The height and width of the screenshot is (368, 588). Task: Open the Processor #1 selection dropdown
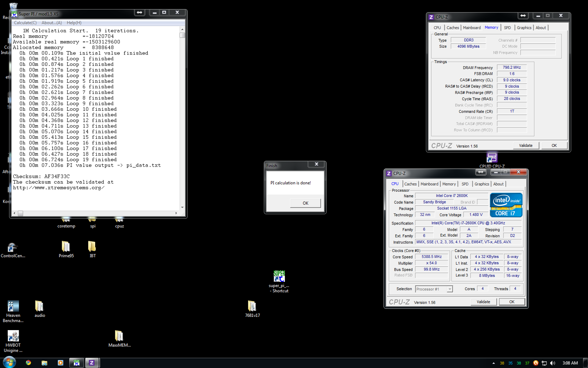pos(434,289)
